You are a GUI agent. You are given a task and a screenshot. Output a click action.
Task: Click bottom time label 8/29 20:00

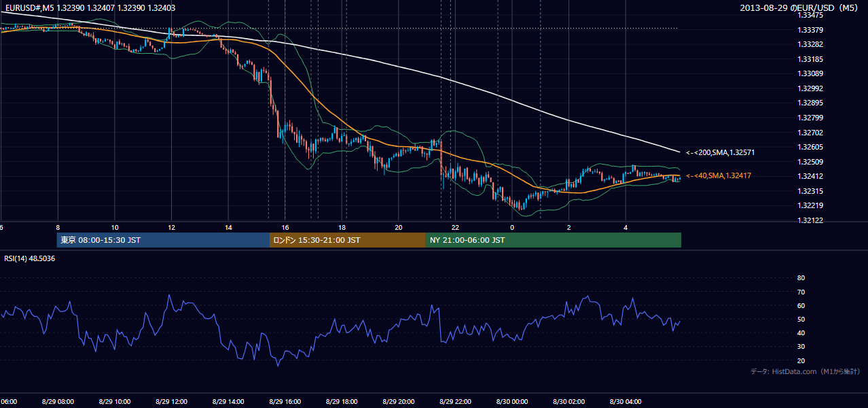399,401
